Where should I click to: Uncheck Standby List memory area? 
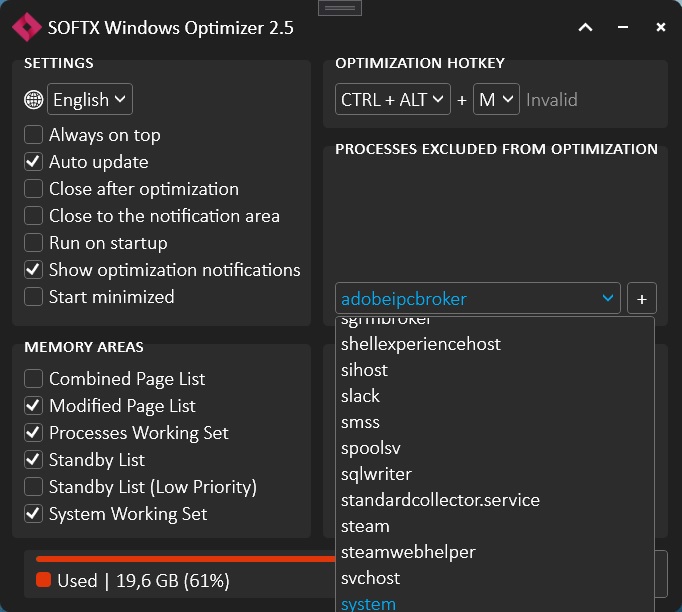coord(34,460)
